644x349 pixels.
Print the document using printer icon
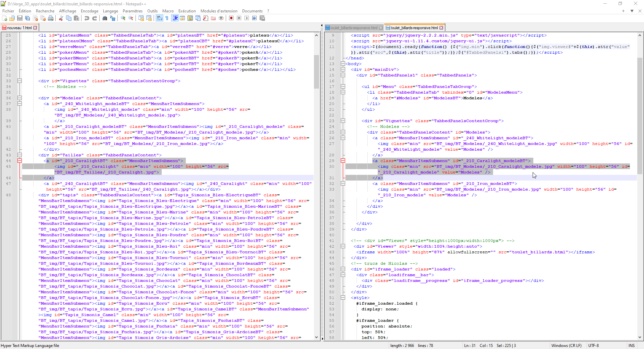[x=51, y=18]
